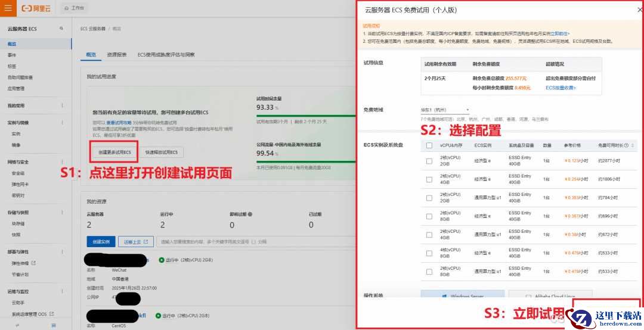644x330 pixels.
Task: Click the blue 创建实例 button
Action: (x=101, y=242)
